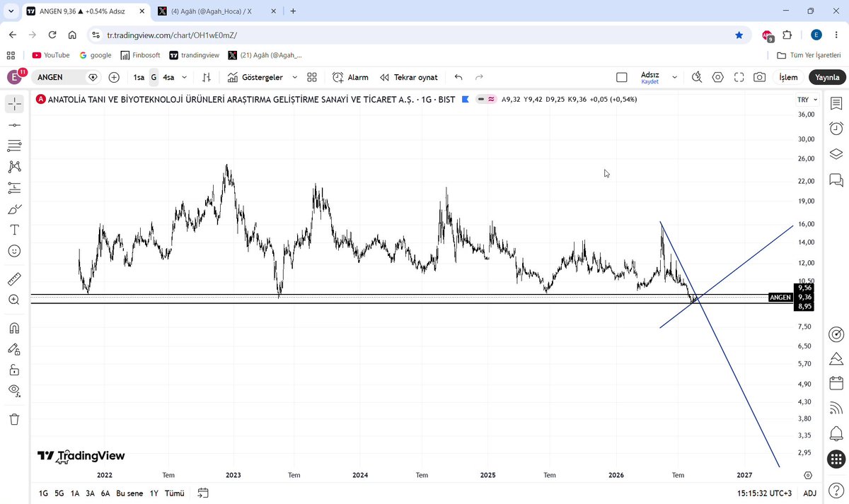Open indicator templates grid icon
Screen dimensions: 849x504
312,77
